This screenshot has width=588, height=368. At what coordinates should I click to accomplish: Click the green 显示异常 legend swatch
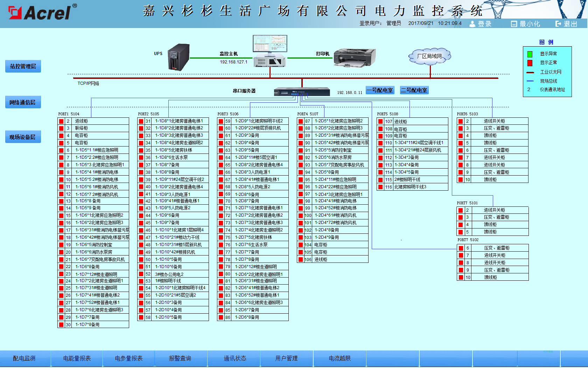tap(530, 54)
